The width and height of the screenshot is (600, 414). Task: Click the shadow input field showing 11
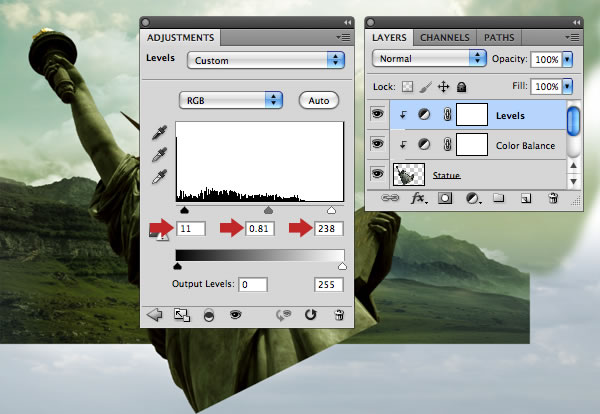[x=191, y=228]
